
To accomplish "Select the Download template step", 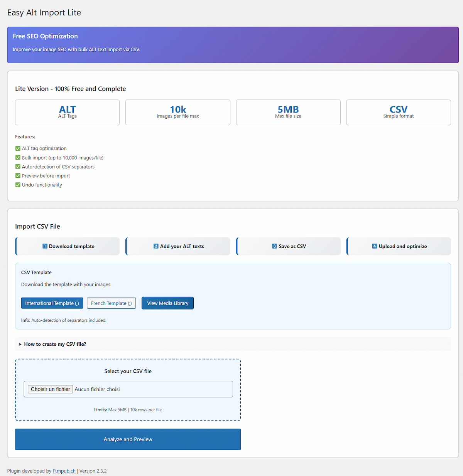I will pyautogui.click(x=71, y=246).
